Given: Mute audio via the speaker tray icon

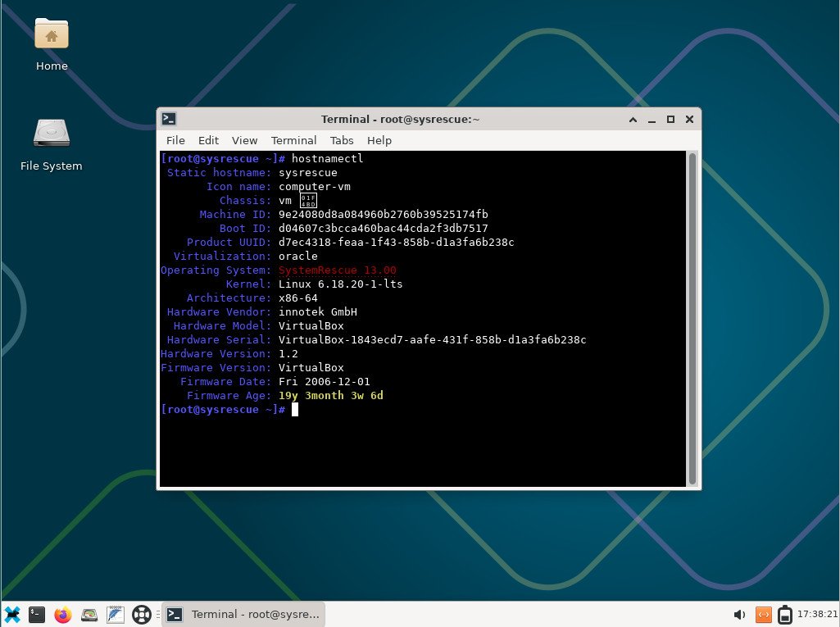Looking at the screenshot, I should point(739,614).
